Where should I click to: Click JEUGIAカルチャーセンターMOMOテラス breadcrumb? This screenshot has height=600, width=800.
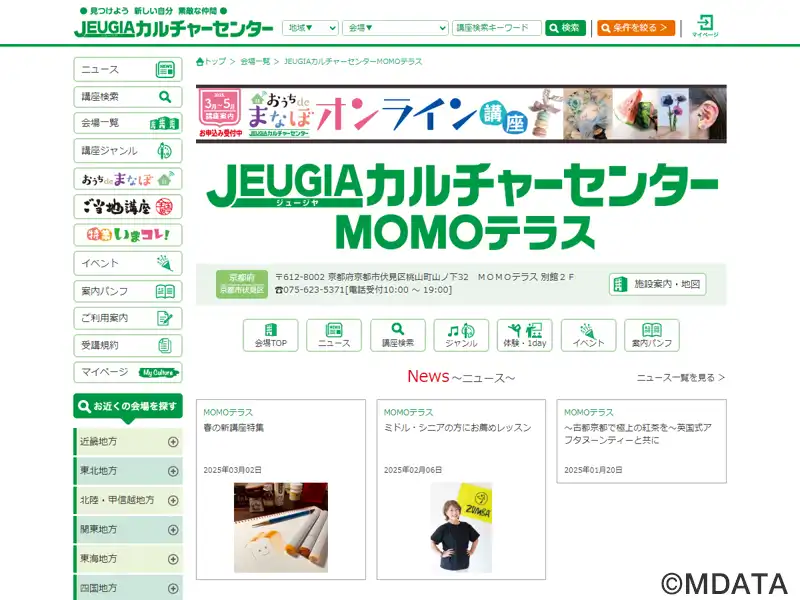(x=353, y=62)
